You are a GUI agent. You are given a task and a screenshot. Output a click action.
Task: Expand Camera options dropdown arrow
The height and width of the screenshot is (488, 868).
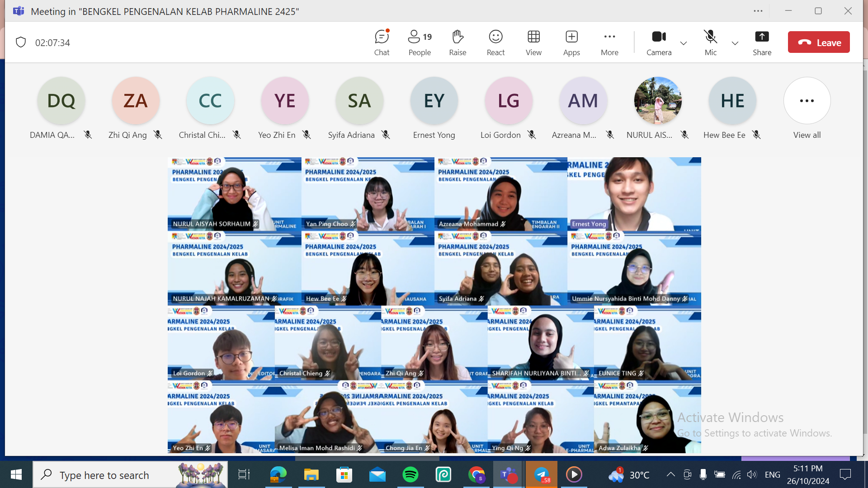tap(684, 43)
